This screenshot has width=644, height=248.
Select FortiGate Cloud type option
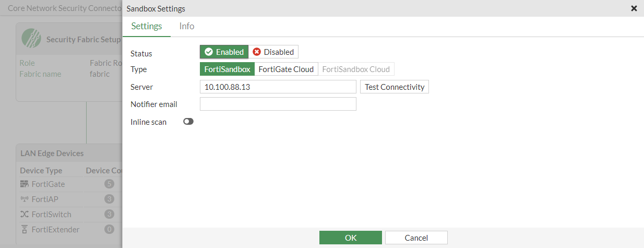pos(286,69)
